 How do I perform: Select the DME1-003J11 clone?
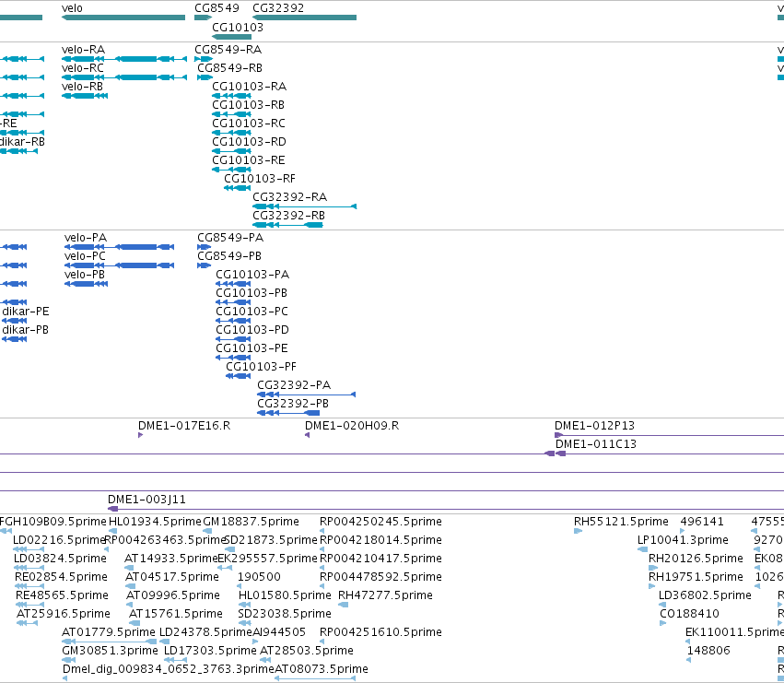point(446,510)
